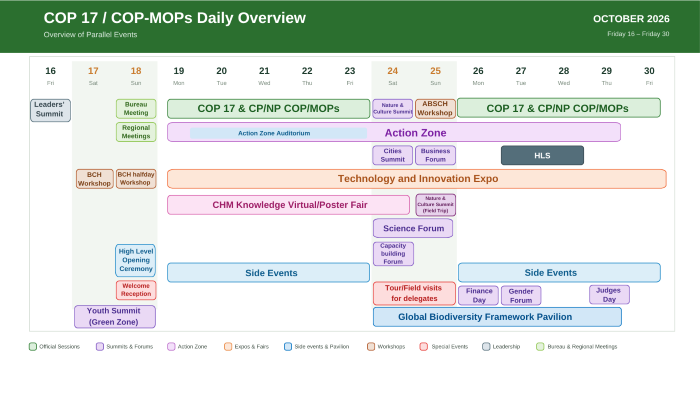Click the Summits & Forums legend swatch
This screenshot has width=700, height=394.
click(100, 347)
